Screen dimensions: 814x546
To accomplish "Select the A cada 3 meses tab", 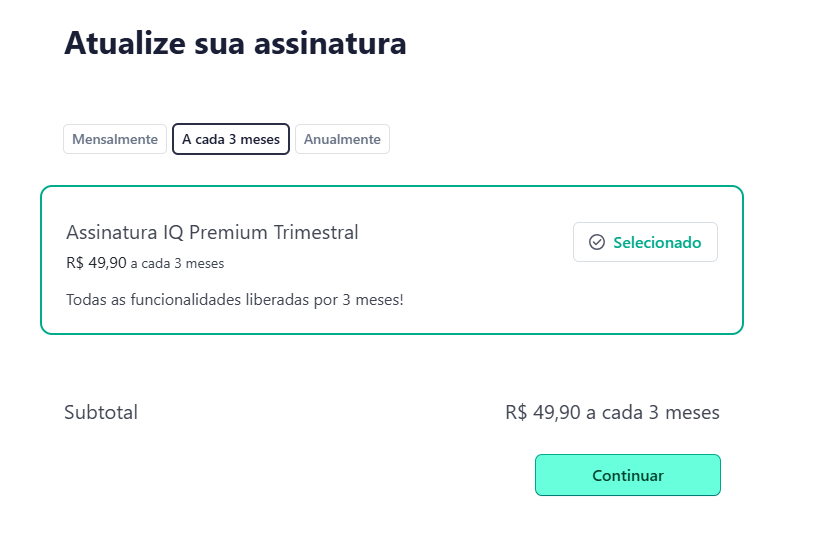I will (x=231, y=139).
